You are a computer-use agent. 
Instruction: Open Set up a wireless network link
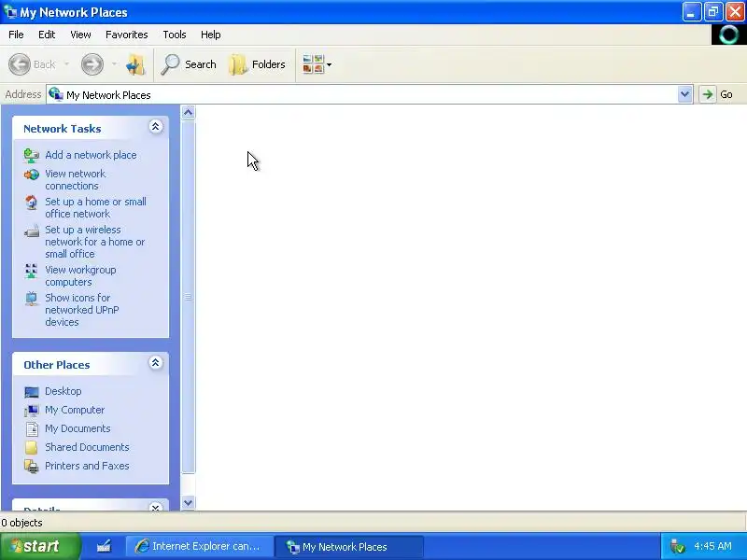pyautogui.click(x=95, y=242)
